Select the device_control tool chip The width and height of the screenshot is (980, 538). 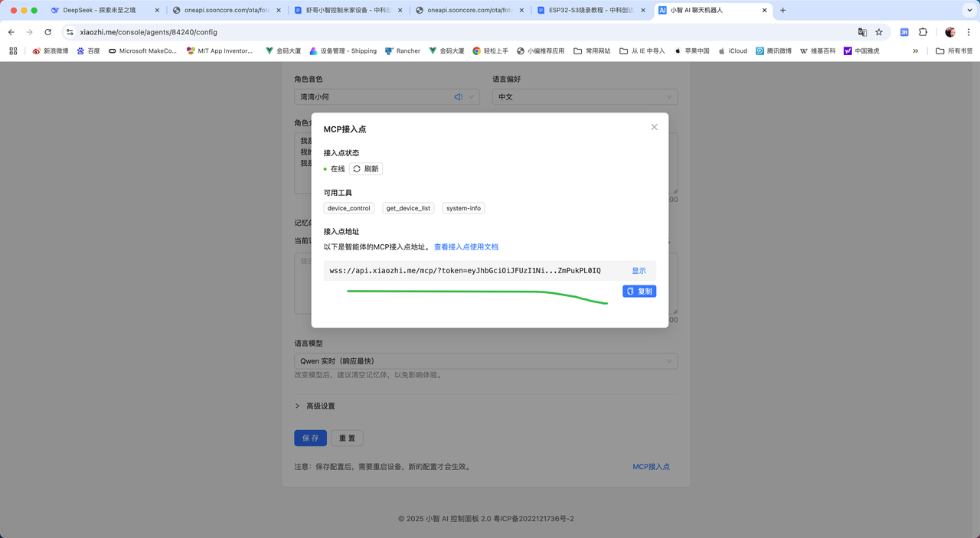[x=348, y=207]
